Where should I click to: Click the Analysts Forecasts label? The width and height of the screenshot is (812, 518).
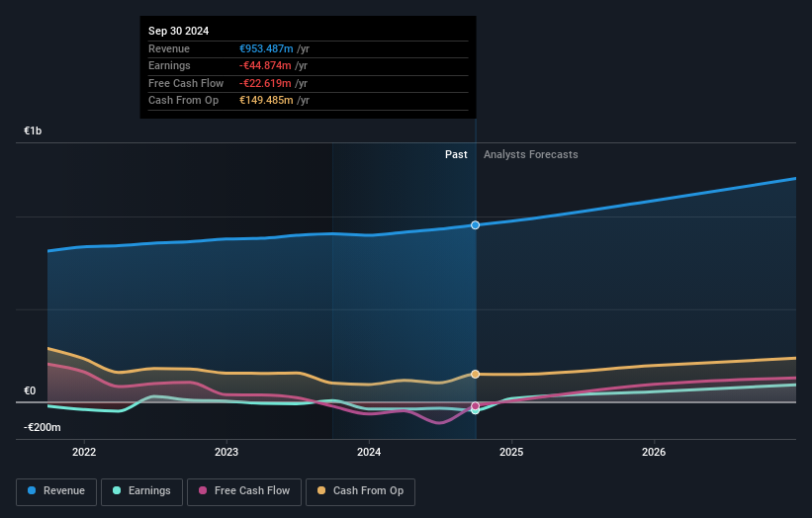(531, 154)
